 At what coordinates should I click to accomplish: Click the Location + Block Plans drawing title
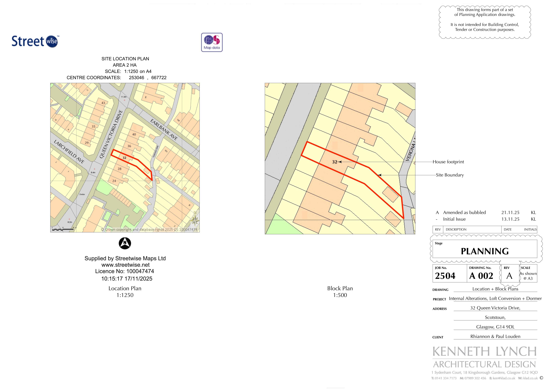(x=495, y=289)
